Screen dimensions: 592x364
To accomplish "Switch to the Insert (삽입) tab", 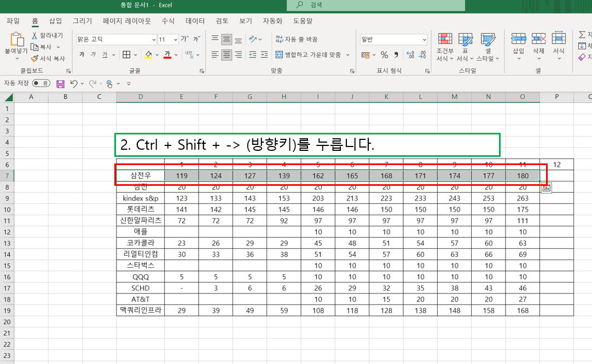I will [55, 21].
